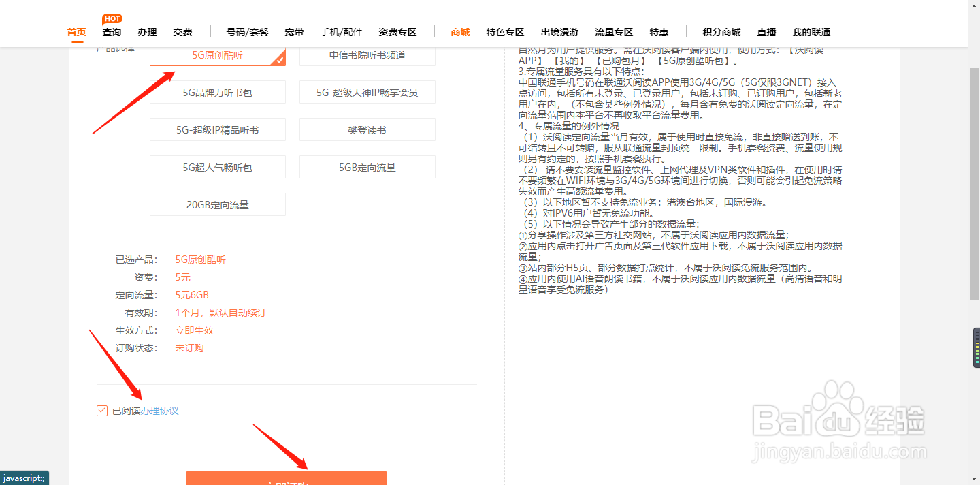Click the 4、专属流量的例外情况 heading text
The width and height of the screenshot is (980, 485).
pos(569,126)
